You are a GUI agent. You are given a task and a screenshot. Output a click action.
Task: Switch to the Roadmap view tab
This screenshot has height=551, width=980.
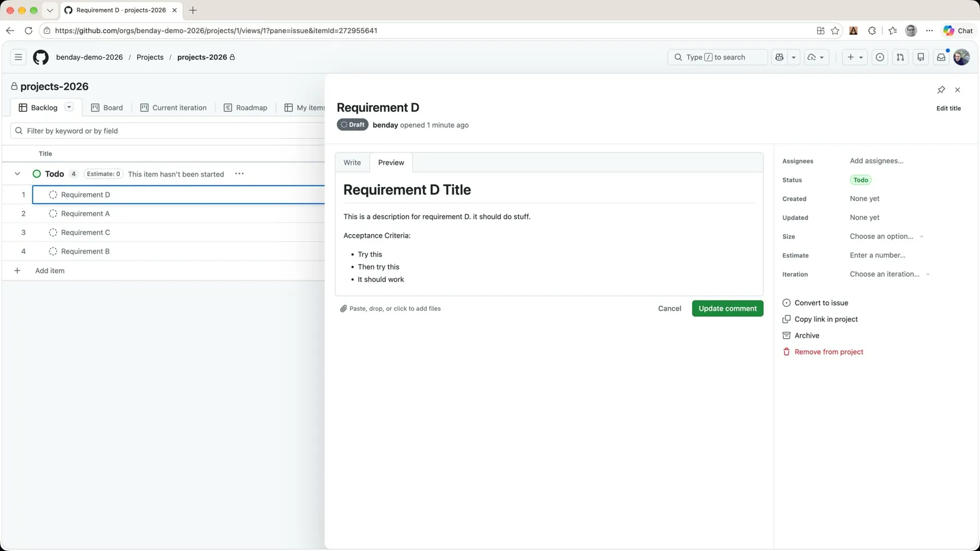[245, 108]
